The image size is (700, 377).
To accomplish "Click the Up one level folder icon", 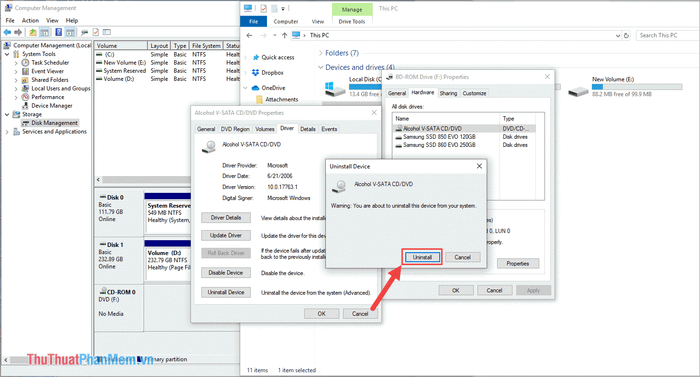I will tap(33, 32).
